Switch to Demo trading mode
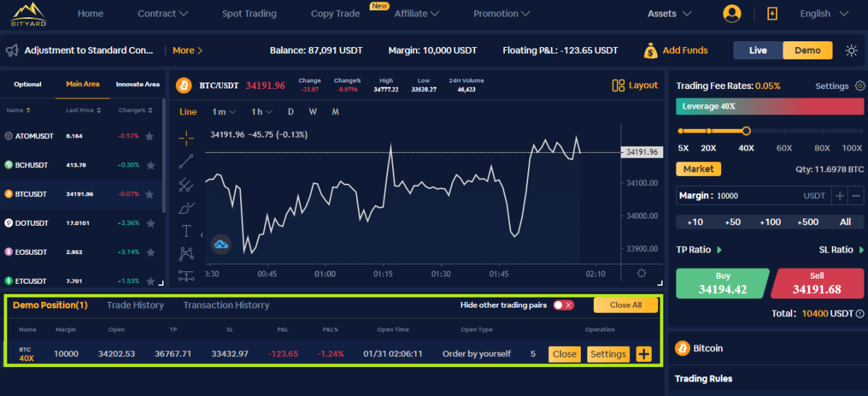 coord(807,51)
